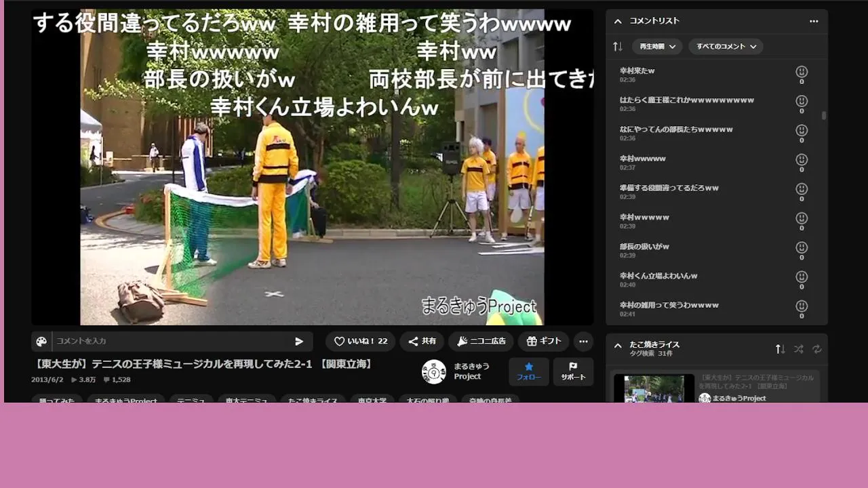Open the 東京大学 tag
The width and height of the screenshot is (868, 488).
[x=372, y=401]
